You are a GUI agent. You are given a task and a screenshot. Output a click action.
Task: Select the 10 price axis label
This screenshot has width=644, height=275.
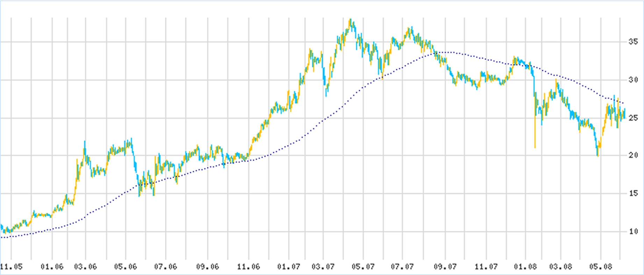click(633, 231)
